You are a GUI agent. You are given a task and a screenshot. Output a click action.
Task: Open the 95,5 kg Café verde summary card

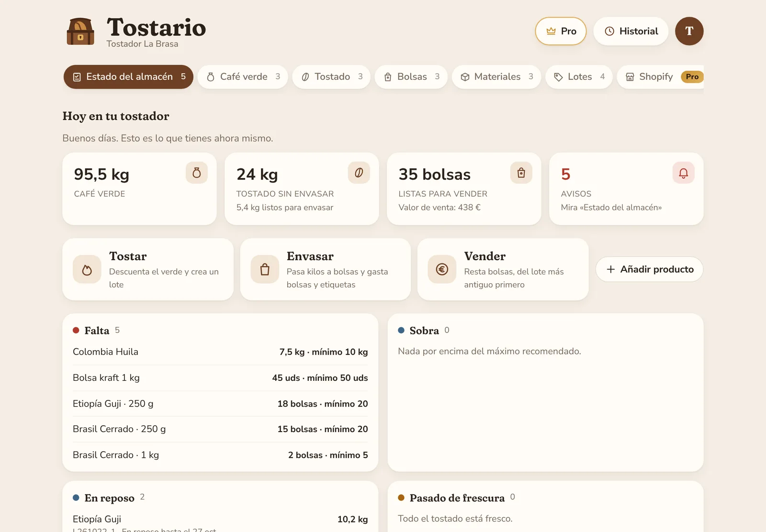[139, 189]
